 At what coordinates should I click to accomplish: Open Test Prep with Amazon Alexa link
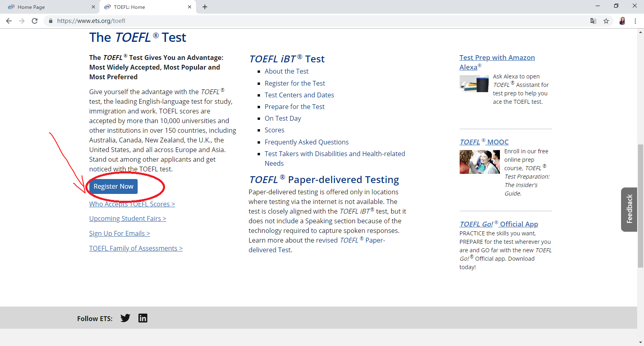[x=497, y=62]
